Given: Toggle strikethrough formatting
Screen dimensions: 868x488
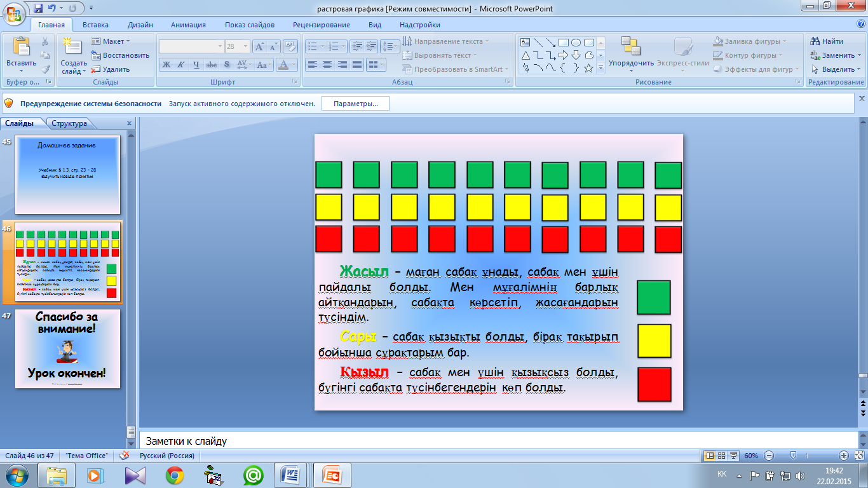Looking at the screenshot, I should tap(212, 64).
